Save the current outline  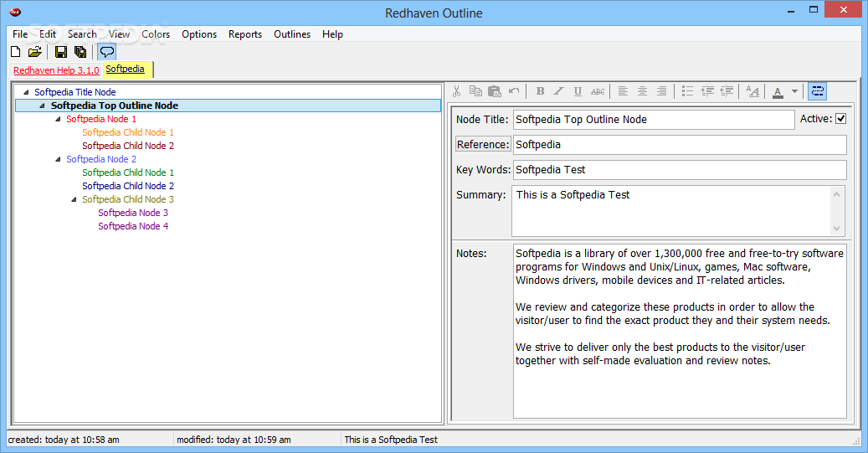(61, 52)
